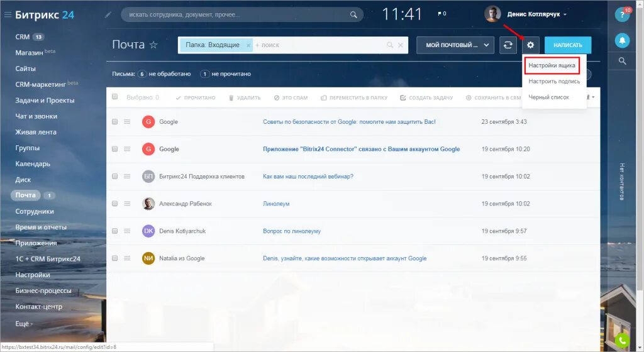Check the Александр Рабенок email
The height and width of the screenshot is (352, 644).
[x=114, y=204]
